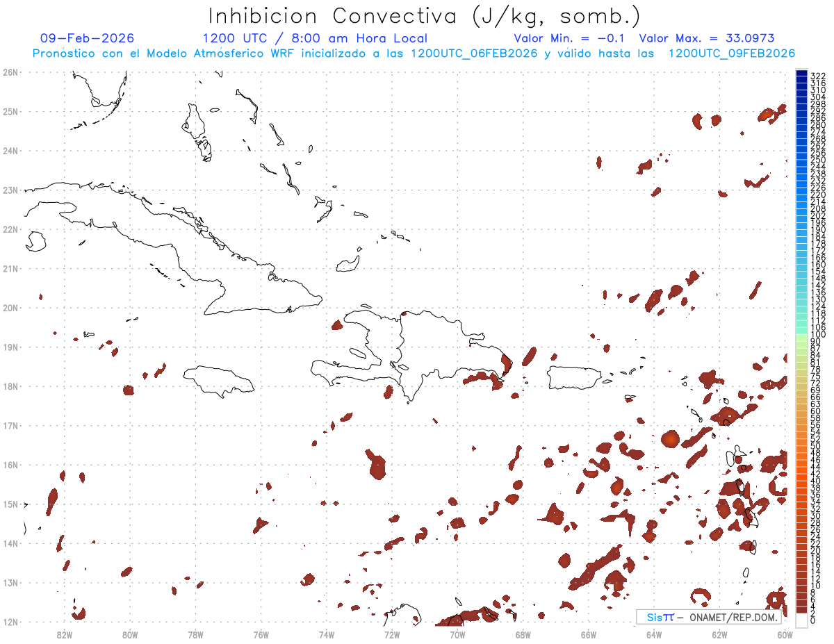Click the 20N latitude axis label
The image size is (834, 644).
coord(10,308)
